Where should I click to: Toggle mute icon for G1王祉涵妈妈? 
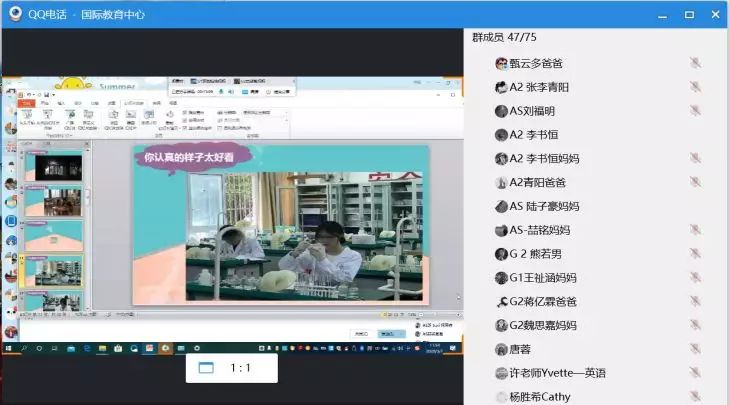[695, 277]
